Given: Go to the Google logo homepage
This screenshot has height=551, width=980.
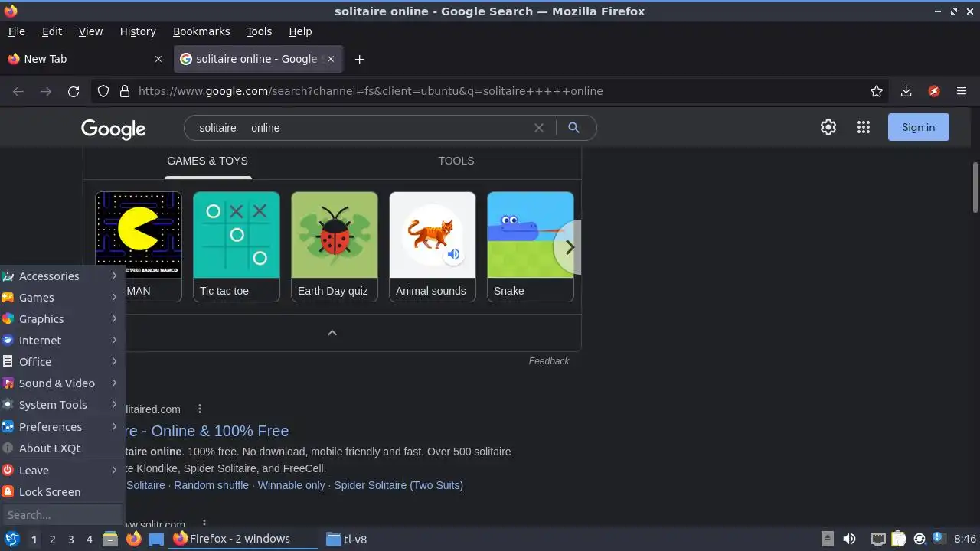Looking at the screenshot, I should (113, 129).
